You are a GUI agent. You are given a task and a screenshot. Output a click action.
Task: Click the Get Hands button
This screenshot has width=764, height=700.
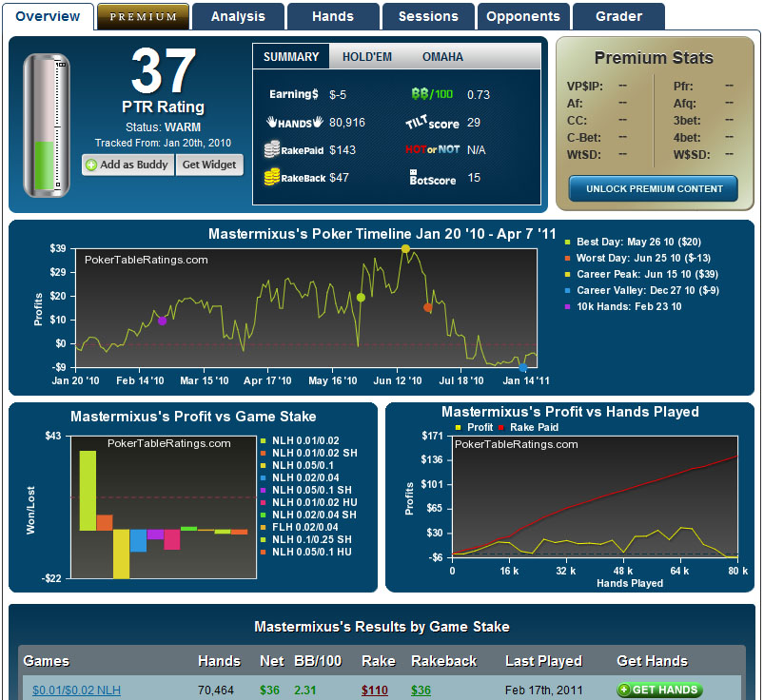pyautogui.click(x=659, y=690)
